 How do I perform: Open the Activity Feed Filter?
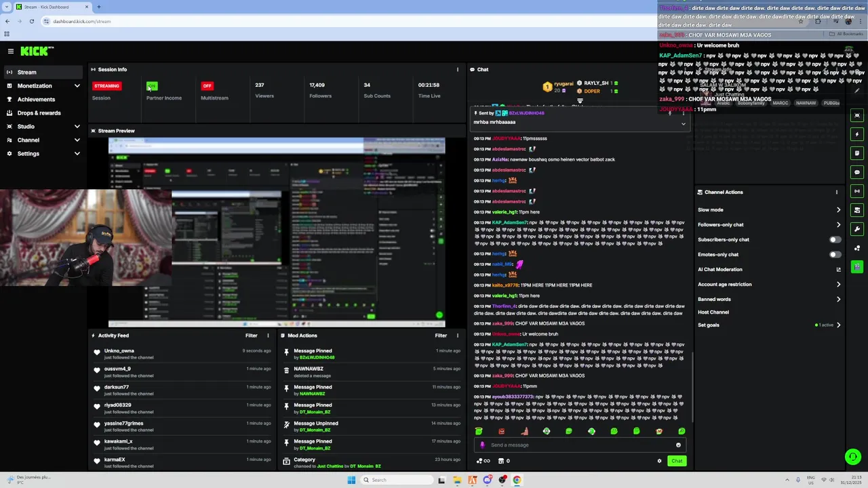[x=251, y=335]
